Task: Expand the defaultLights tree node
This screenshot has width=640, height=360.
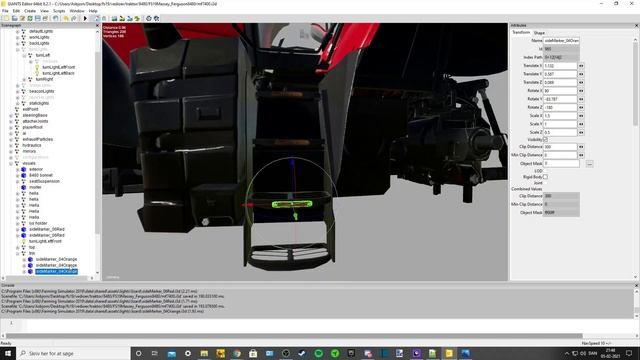Action: click(x=18, y=31)
